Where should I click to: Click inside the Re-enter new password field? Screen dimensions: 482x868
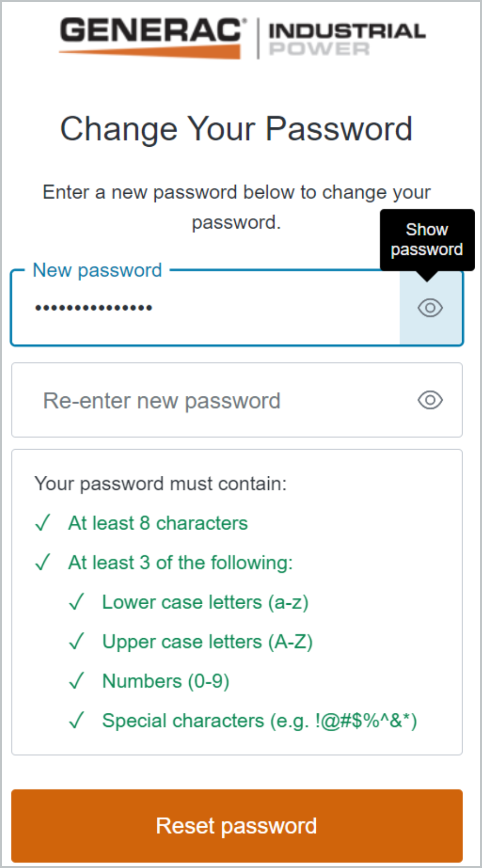tap(209, 400)
